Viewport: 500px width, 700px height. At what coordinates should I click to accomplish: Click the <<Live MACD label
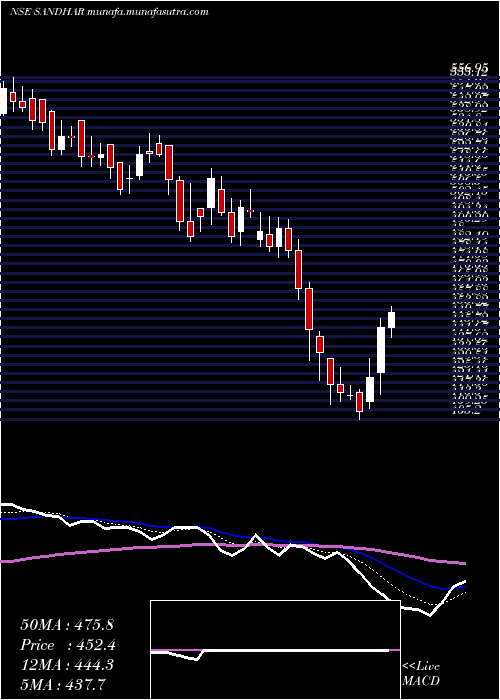421,674
